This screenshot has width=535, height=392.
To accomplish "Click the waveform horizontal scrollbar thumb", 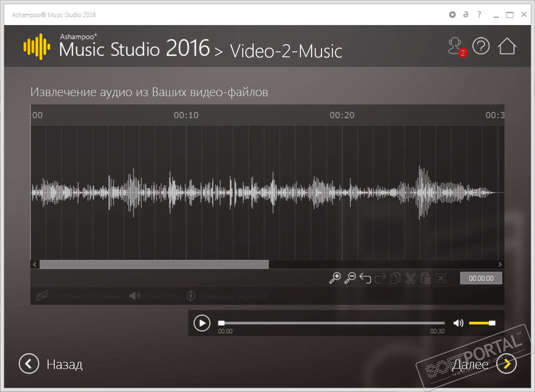I will 154,265.
